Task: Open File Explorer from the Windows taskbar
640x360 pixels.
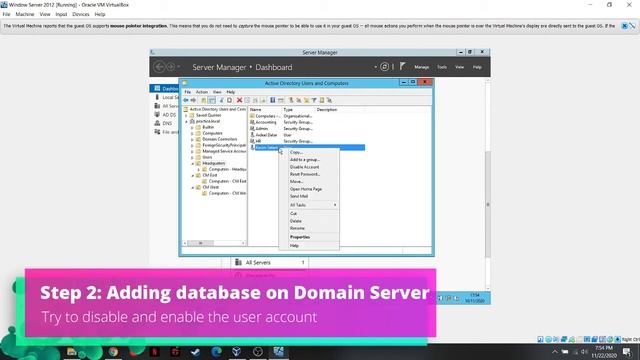Action: [72, 351]
